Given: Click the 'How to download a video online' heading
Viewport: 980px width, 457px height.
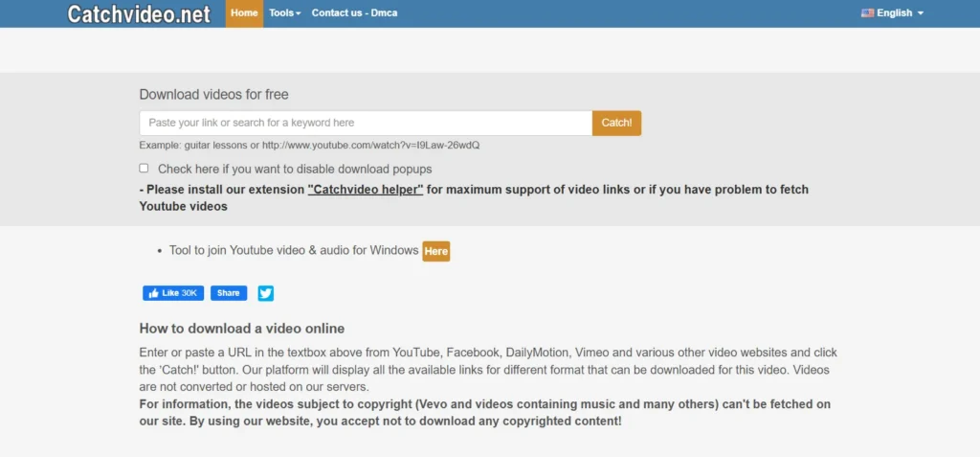Looking at the screenshot, I should point(241,328).
